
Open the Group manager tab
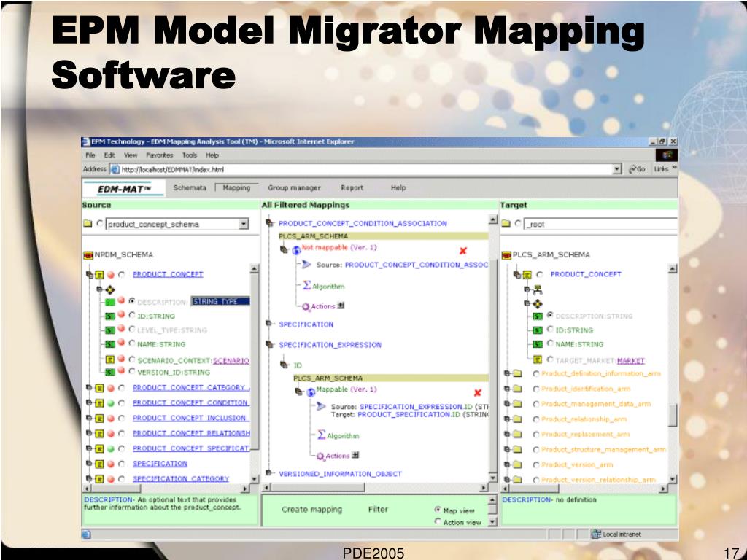(x=294, y=187)
